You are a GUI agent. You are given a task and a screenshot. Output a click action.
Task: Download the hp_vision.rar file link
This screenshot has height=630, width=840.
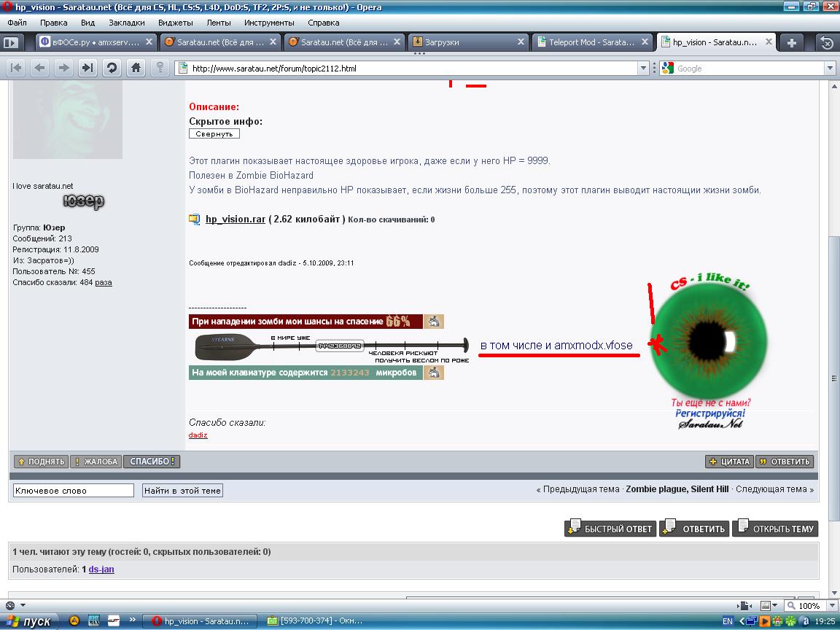[x=235, y=219]
